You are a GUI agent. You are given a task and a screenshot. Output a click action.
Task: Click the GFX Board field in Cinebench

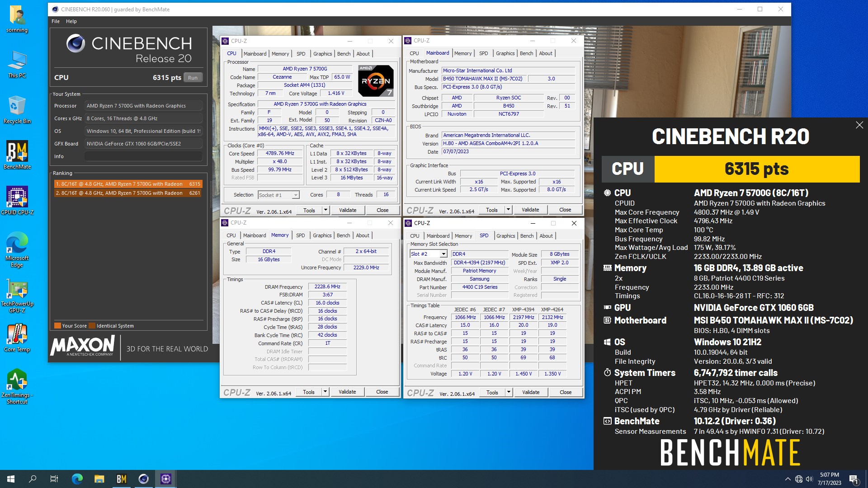143,144
